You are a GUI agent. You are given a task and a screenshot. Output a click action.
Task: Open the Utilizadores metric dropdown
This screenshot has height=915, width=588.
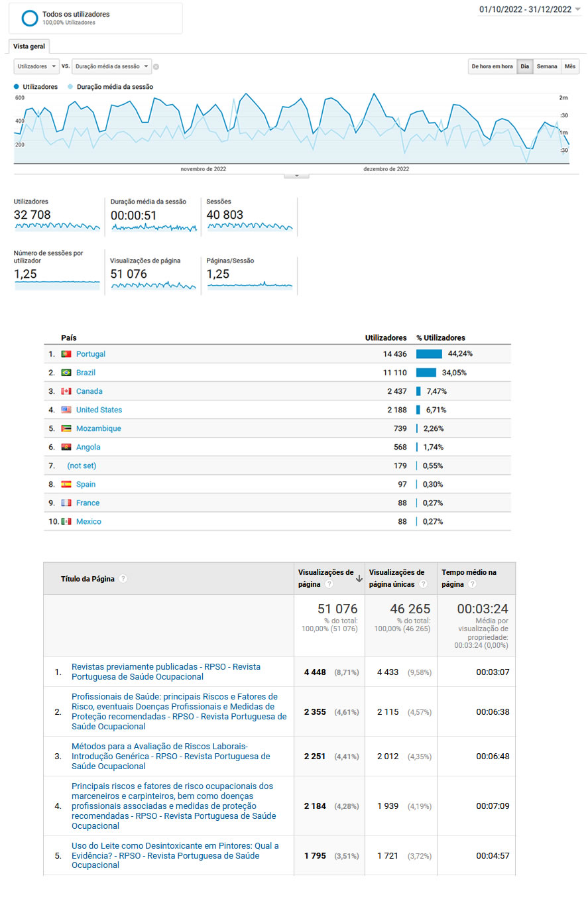(x=36, y=66)
